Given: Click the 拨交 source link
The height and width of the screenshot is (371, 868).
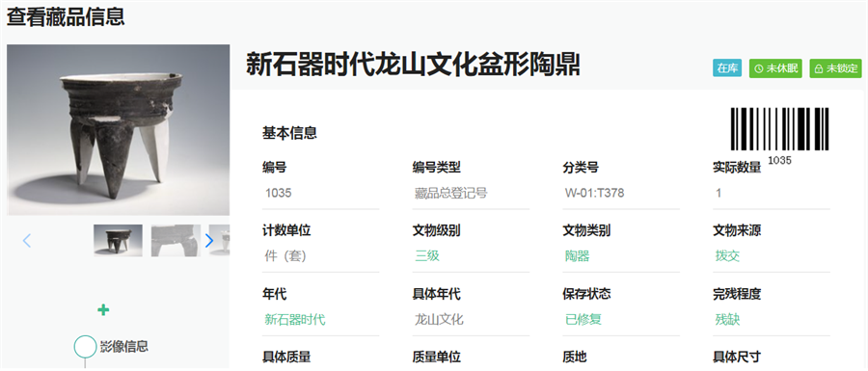Looking at the screenshot, I should click(x=727, y=256).
